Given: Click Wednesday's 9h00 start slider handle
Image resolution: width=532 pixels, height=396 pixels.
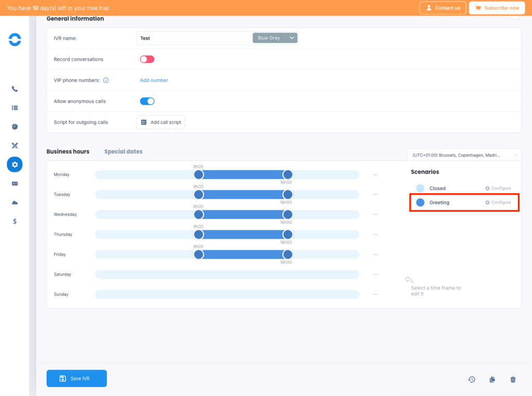Looking at the screenshot, I should [x=198, y=214].
